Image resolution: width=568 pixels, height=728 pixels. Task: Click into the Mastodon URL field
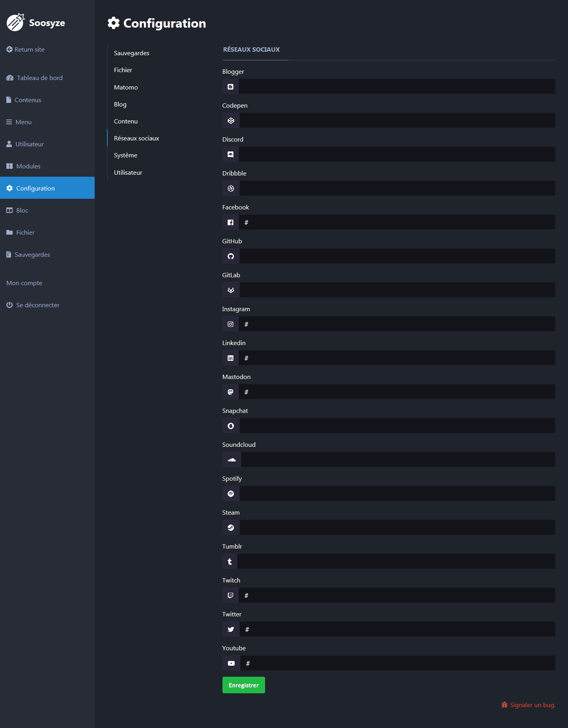[x=397, y=392]
